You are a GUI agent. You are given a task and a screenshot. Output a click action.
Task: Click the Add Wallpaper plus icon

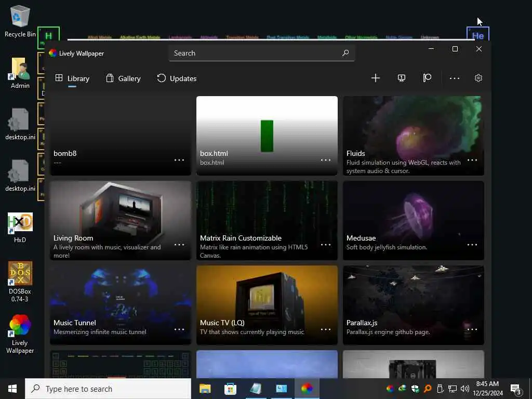coord(375,78)
